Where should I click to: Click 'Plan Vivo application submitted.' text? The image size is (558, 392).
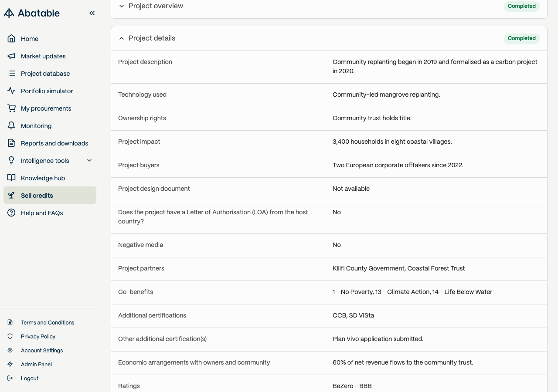378,339
